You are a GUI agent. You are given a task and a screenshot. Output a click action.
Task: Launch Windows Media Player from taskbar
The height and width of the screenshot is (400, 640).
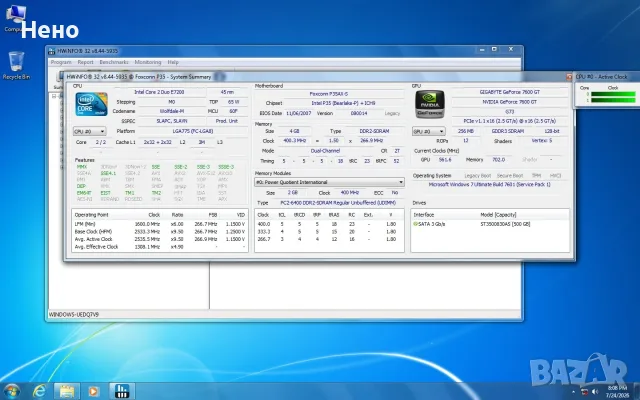(x=93, y=391)
